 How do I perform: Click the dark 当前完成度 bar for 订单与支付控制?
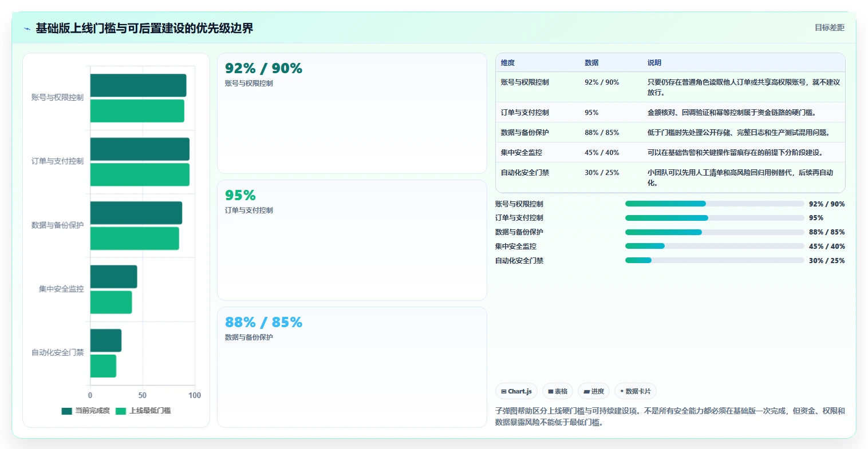coord(140,149)
